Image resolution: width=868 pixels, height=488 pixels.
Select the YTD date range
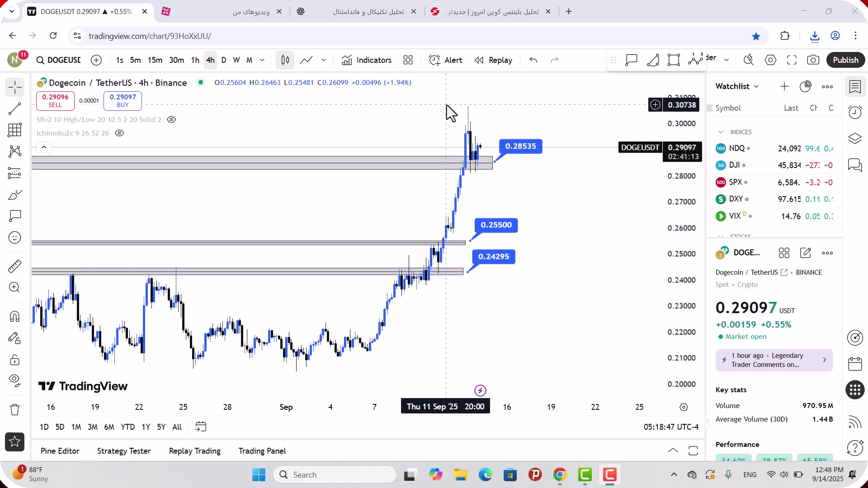tap(127, 427)
